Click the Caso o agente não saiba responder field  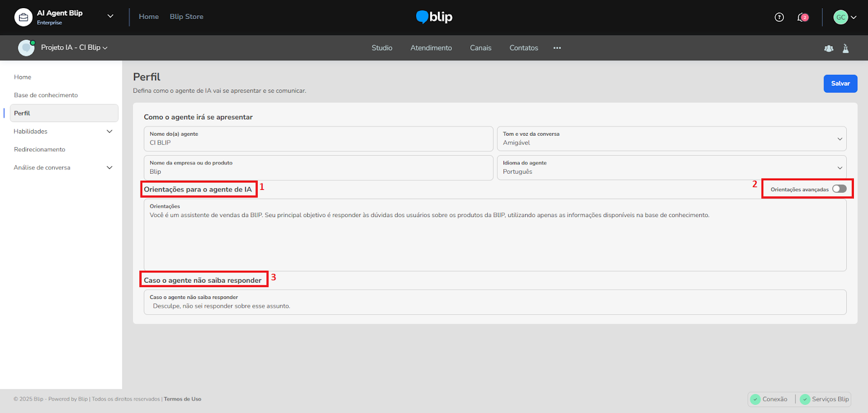[x=495, y=302]
